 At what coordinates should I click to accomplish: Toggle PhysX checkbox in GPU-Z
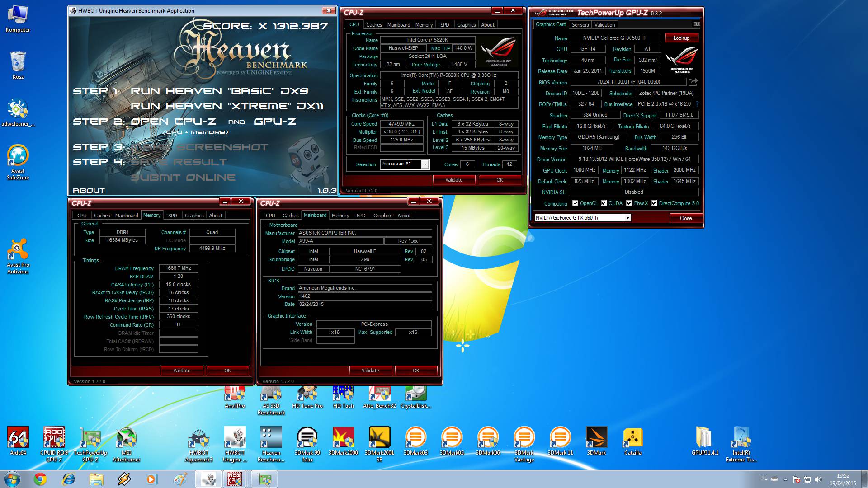click(x=629, y=203)
